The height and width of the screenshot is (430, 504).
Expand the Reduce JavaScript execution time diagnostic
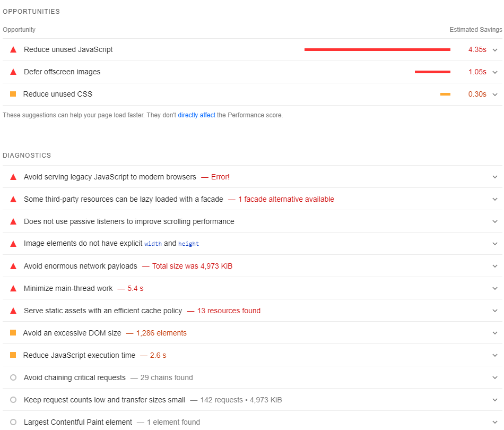point(496,355)
